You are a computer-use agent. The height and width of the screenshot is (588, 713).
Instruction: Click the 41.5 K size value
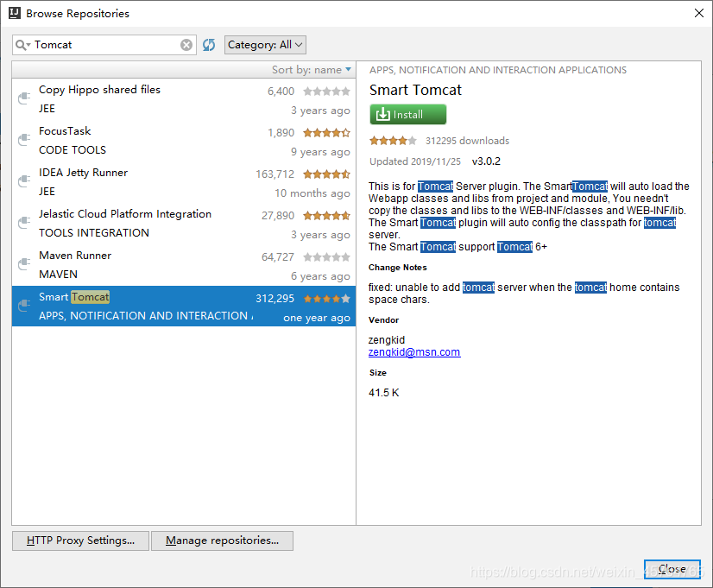click(384, 393)
